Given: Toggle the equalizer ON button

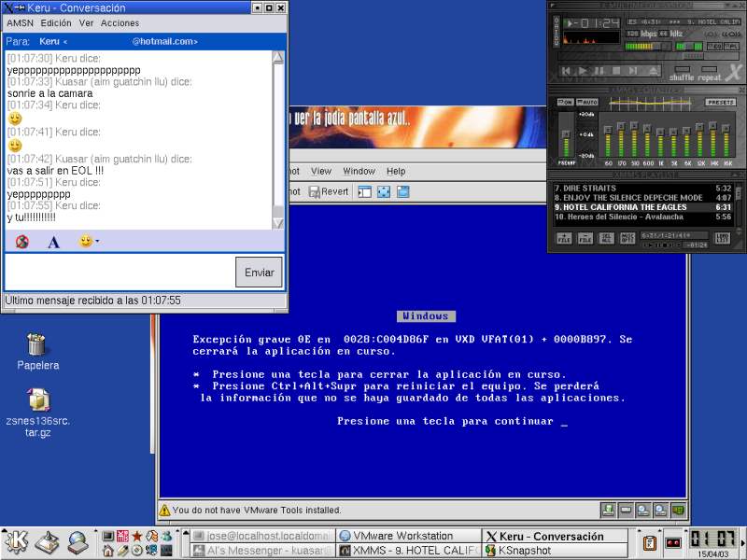Looking at the screenshot, I should [x=565, y=103].
